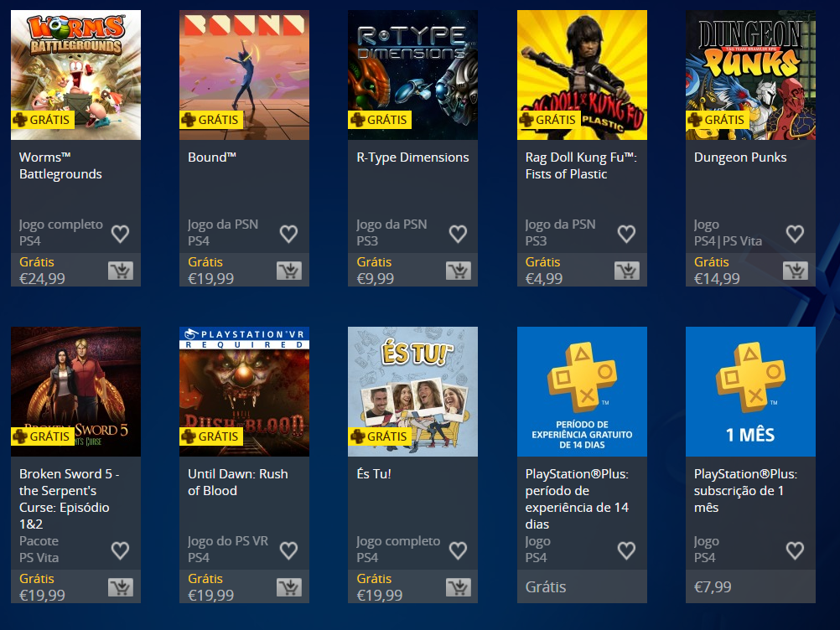Add Until Dawn Rush of Blood to cart

(289, 588)
